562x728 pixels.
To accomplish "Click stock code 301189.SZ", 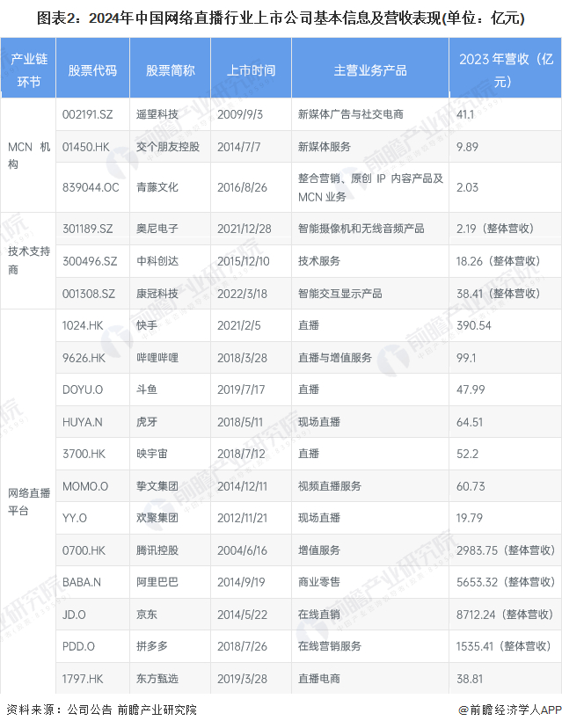I will (88, 229).
